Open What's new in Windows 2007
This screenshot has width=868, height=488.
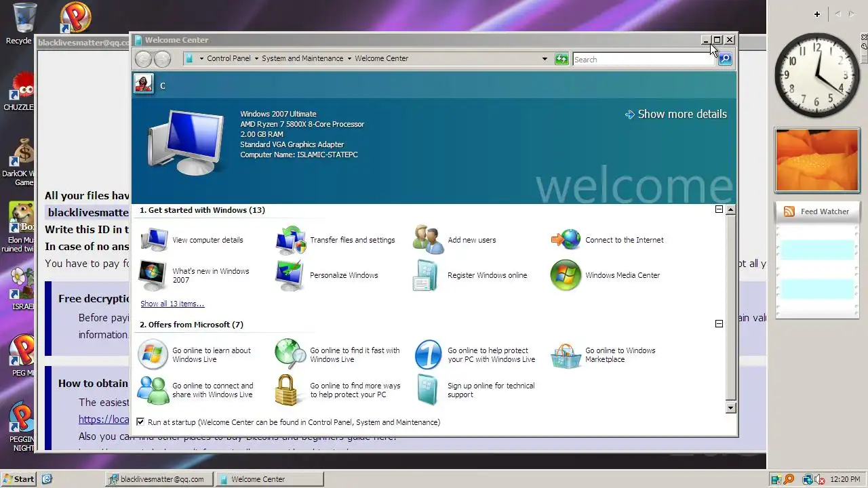tap(195, 275)
